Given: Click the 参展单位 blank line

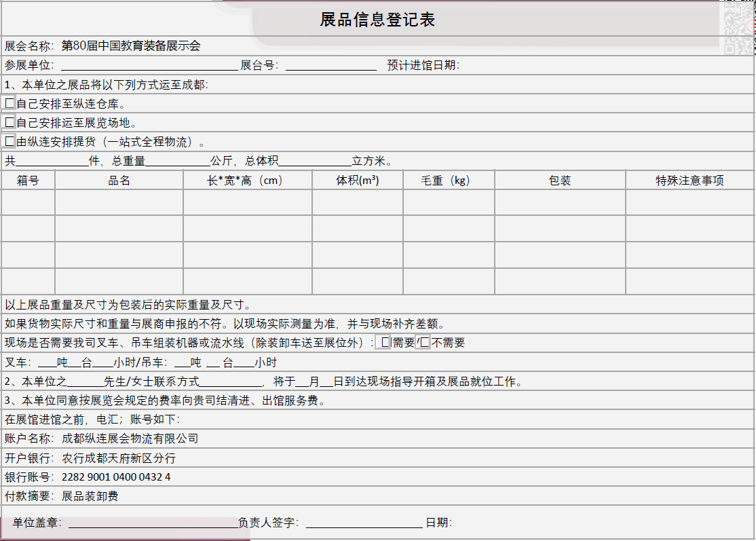Looking at the screenshot, I should [x=149, y=66].
